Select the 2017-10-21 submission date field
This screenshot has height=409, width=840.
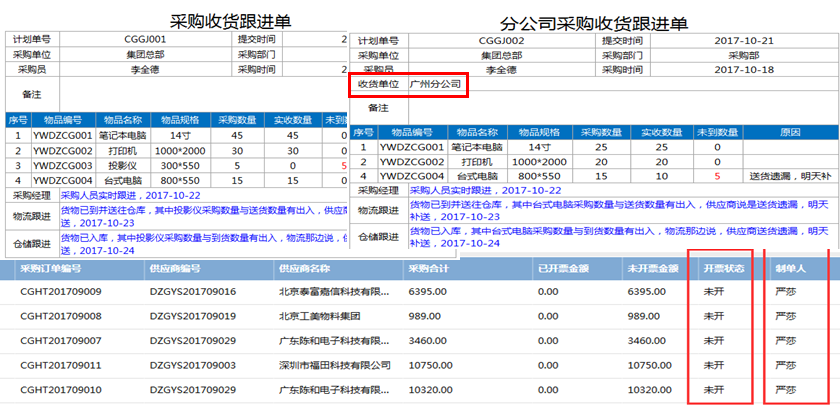pyautogui.click(x=745, y=39)
